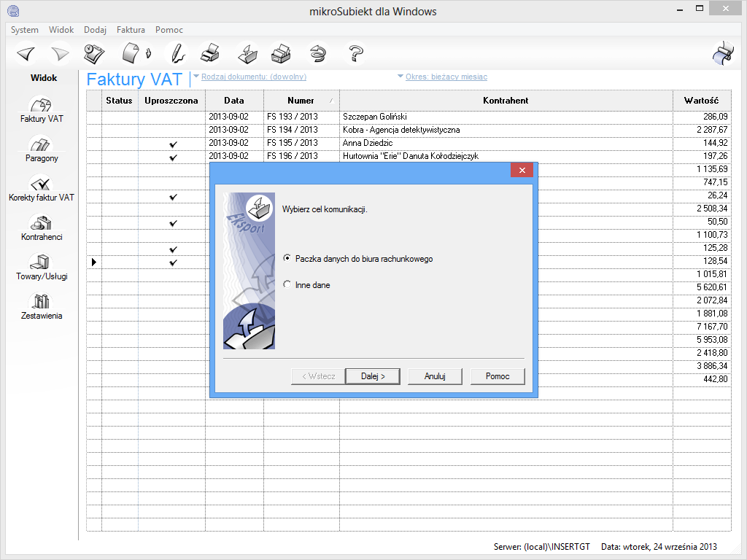
Task: Sort the table by the Numer column header
Action: pyautogui.click(x=301, y=101)
